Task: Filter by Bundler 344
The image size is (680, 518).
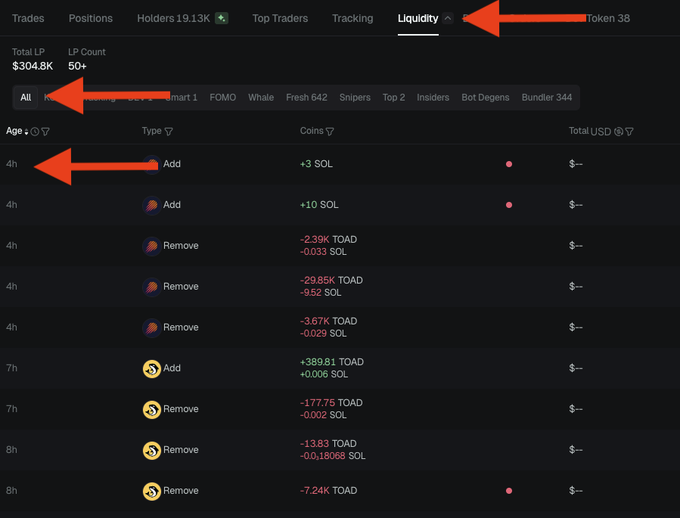Action: [547, 97]
